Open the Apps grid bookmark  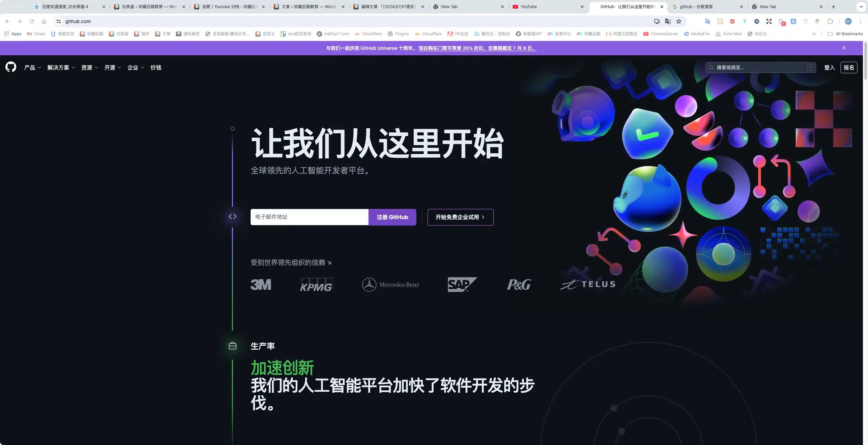point(13,34)
